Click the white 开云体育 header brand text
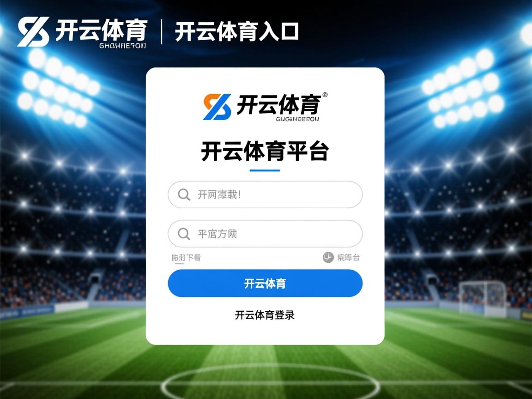 [x=101, y=30]
